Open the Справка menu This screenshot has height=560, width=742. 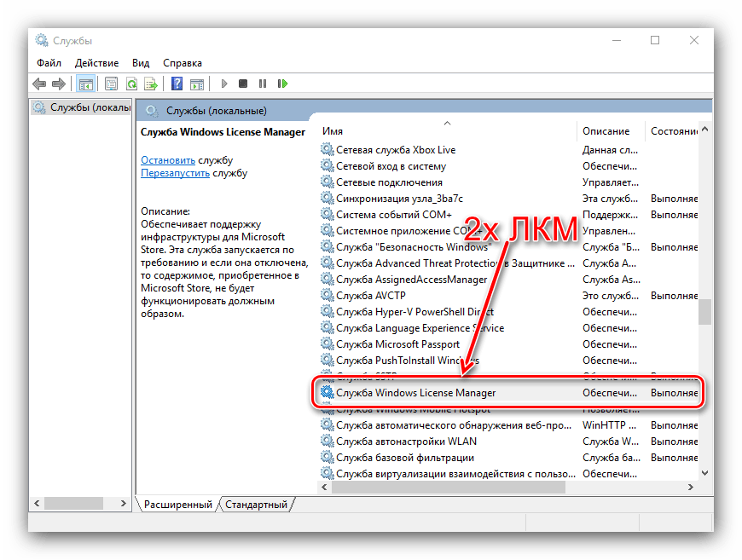[182, 63]
